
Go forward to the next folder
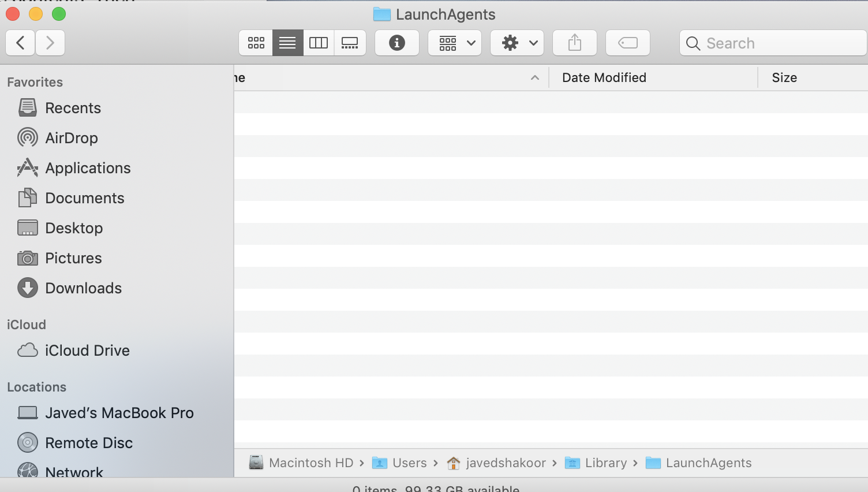50,43
